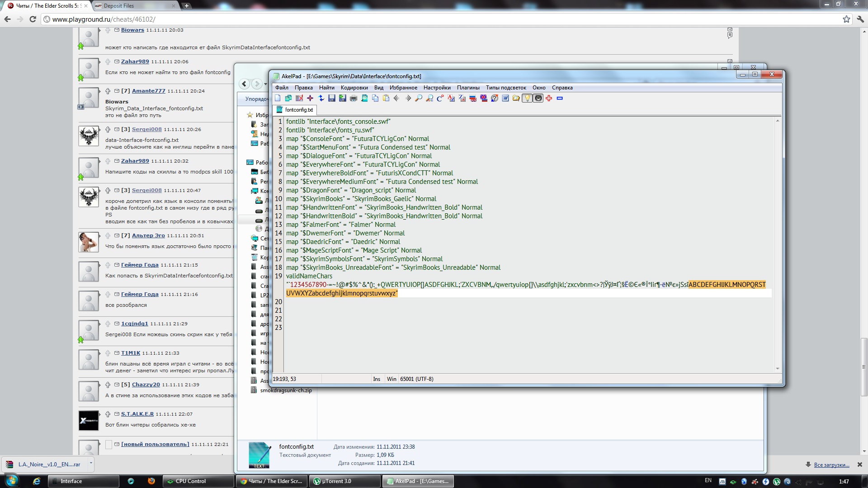
Task: Open dropdown arrow for L.A._Noire download
Action: (x=91, y=463)
